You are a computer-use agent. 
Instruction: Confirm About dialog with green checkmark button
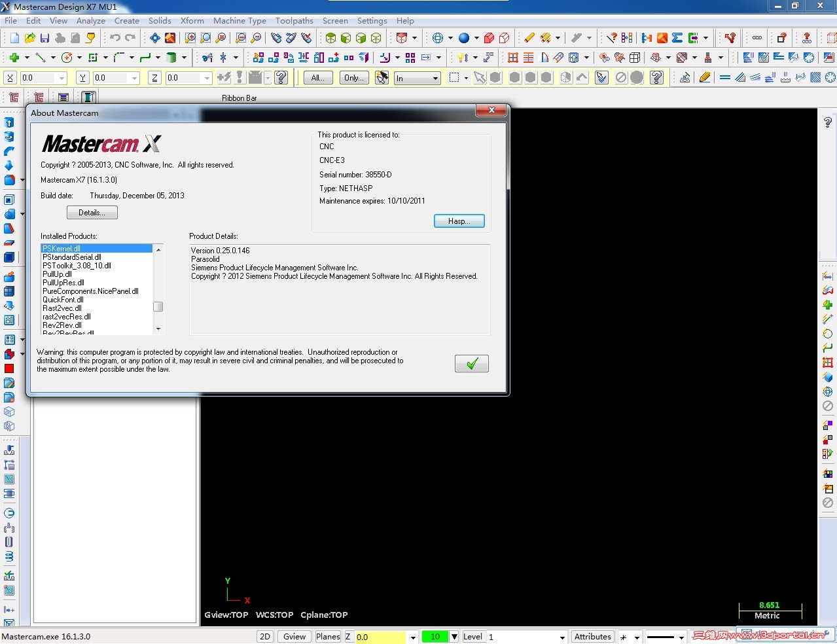point(472,363)
